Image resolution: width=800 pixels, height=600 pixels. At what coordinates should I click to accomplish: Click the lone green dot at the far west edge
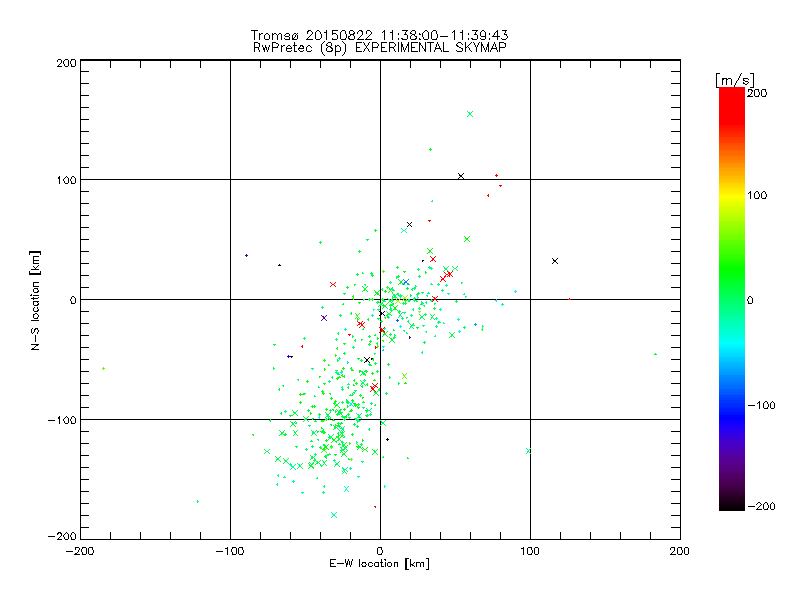tap(104, 368)
